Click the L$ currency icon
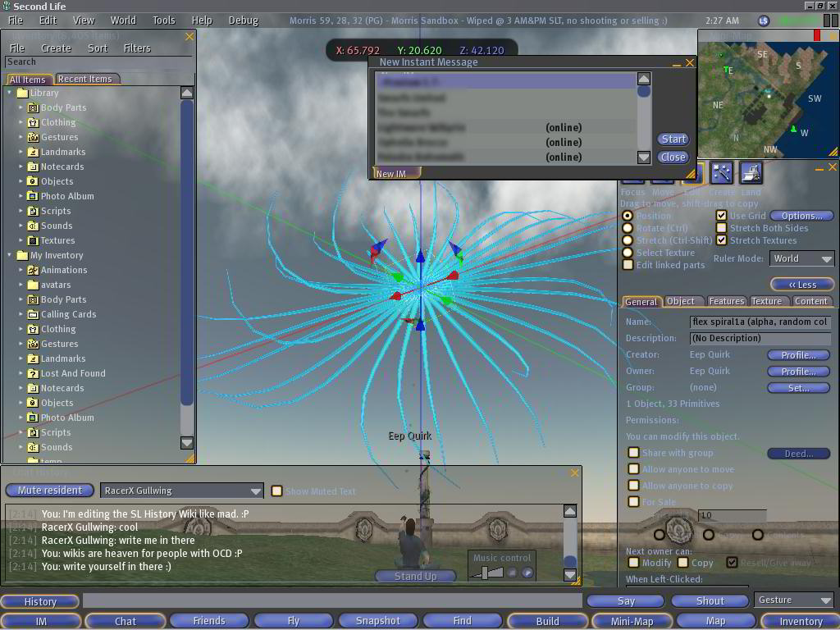This screenshot has width=840, height=630. pyautogui.click(x=764, y=21)
